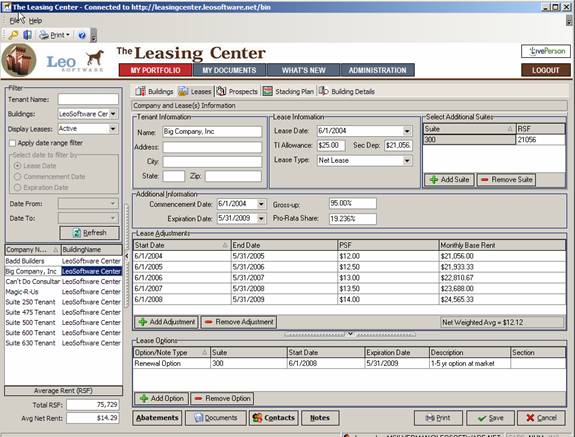Image resolution: width=575 pixels, height=437 pixels.
Task: Switch to the Prospects view
Action: tap(237, 91)
